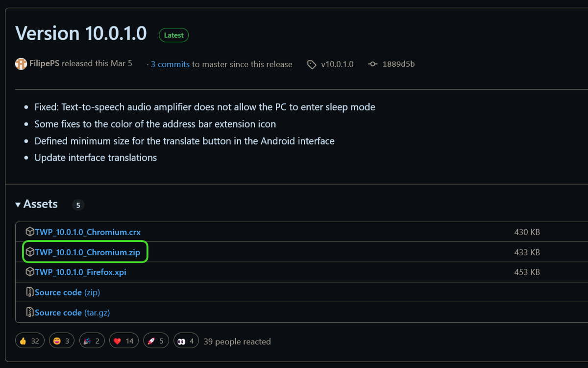The image size is (588, 368).
Task: Download TWP_10.0.1.0_Chromium.zip
Action: click(88, 252)
